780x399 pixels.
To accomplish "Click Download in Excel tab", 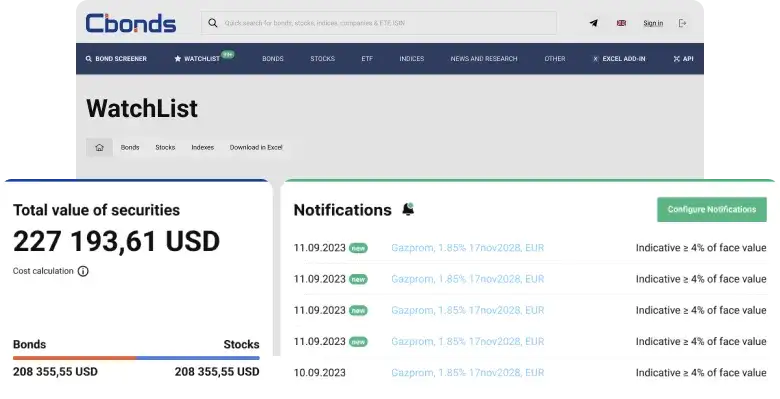I will pyautogui.click(x=256, y=147).
